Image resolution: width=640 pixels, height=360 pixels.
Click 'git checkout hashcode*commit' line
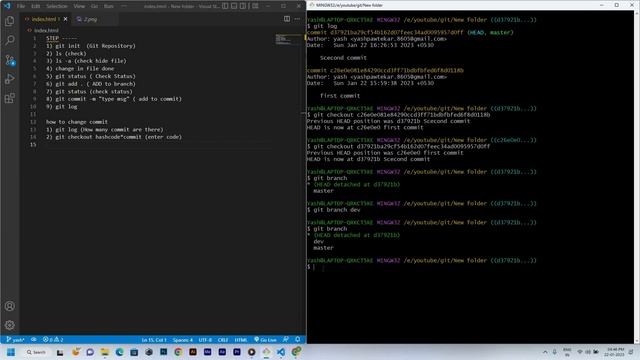coord(114,137)
